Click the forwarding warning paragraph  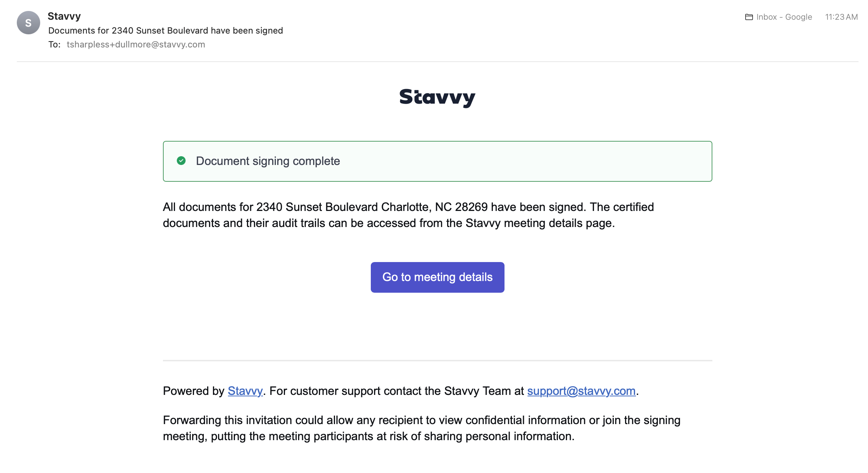[422, 428]
